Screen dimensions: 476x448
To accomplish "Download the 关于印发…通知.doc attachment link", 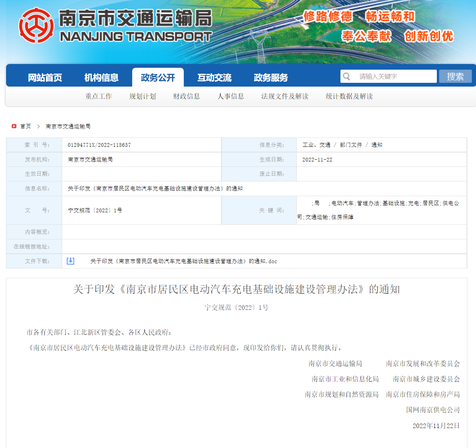I will tap(183, 261).
